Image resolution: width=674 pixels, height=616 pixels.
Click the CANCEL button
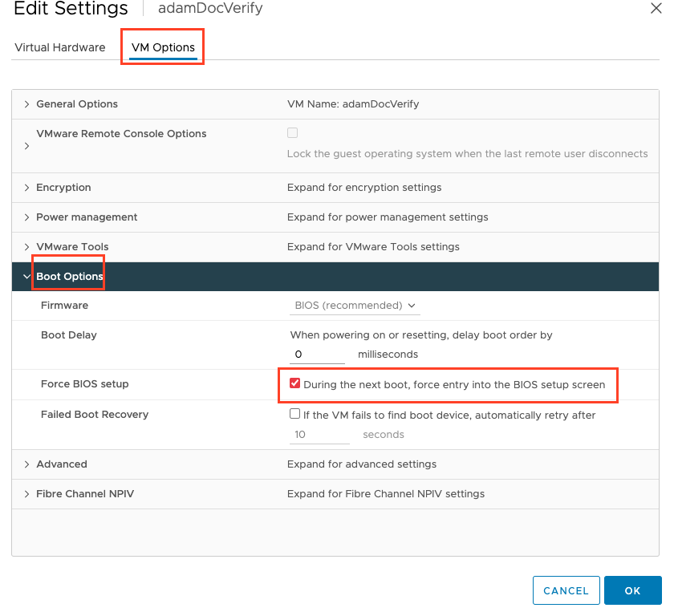tap(566, 590)
